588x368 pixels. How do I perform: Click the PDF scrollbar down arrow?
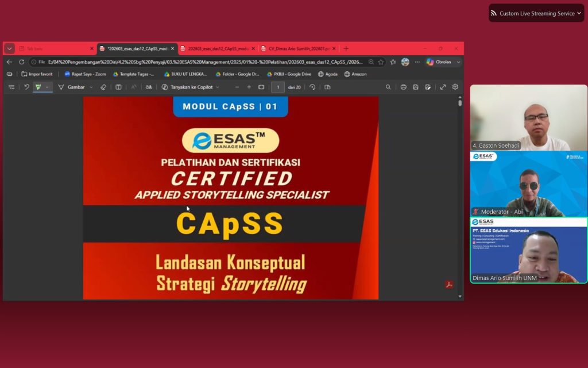pos(460,296)
